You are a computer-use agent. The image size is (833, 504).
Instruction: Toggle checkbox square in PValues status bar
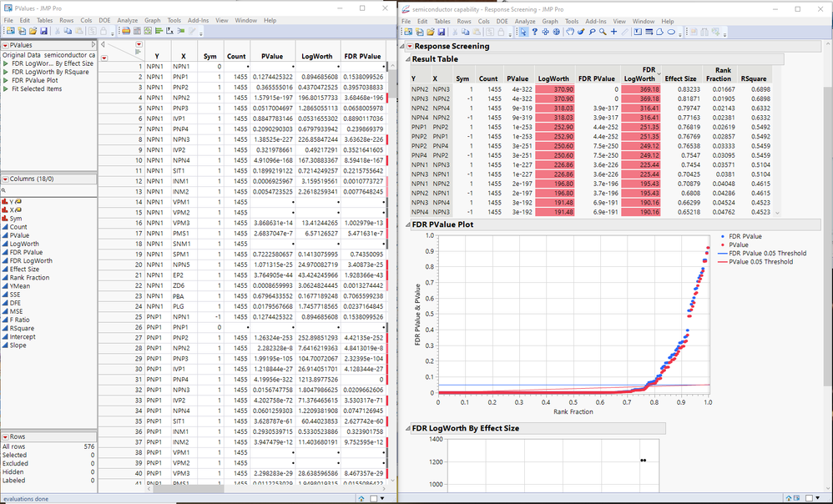click(373, 498)
